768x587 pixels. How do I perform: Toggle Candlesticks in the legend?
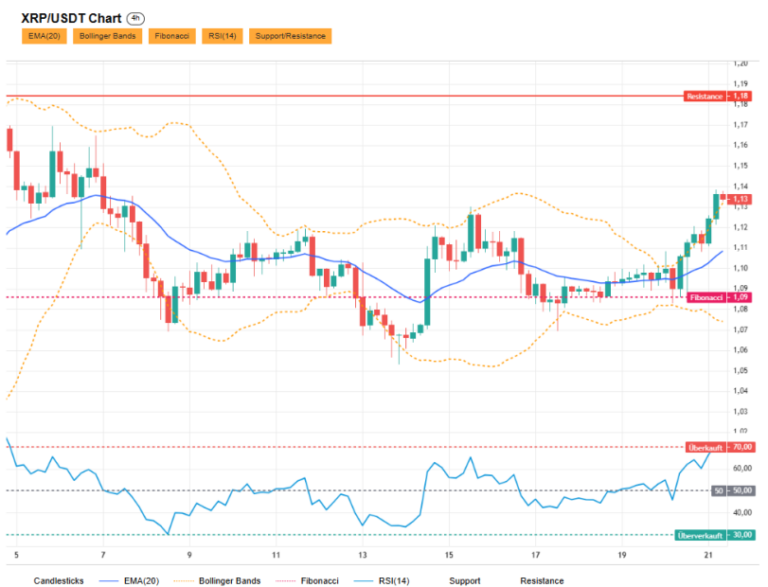[x=59, y=581]
